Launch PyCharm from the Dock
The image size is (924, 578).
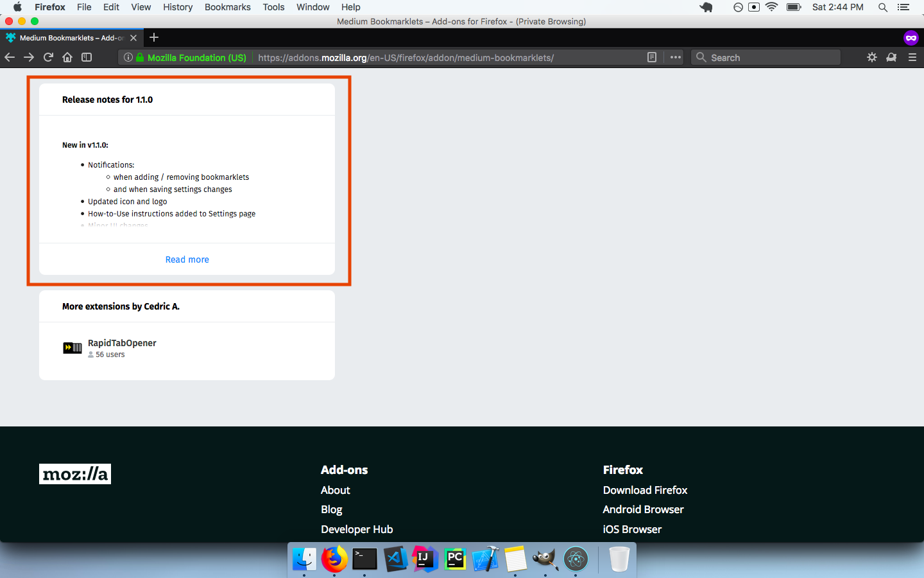tap(455, 559)
